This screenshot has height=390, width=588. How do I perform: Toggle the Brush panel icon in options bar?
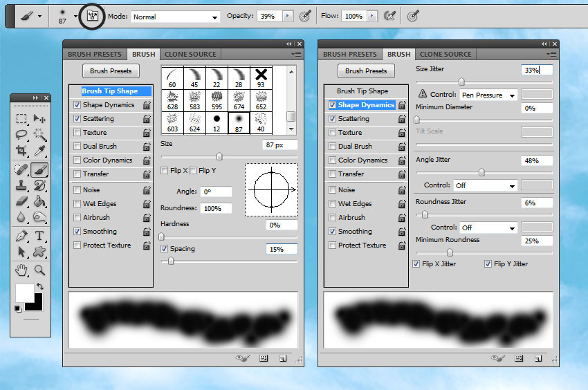pos(92,16)
